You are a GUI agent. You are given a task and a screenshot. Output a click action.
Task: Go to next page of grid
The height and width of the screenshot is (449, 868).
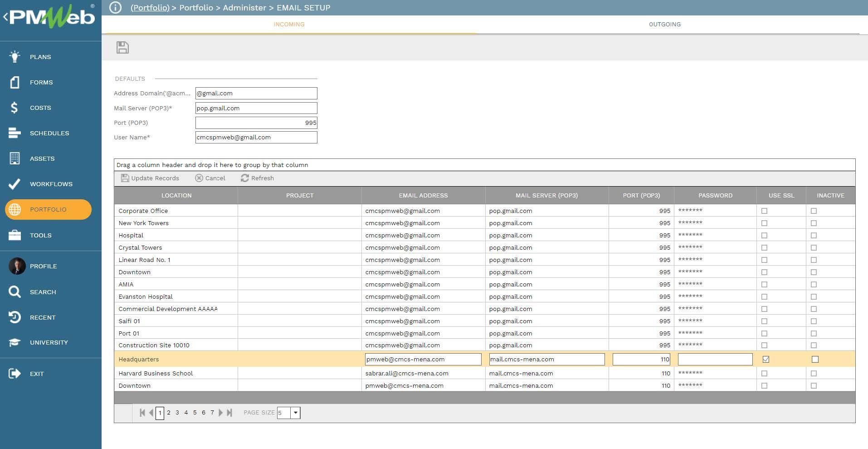[x=221, y=413]
